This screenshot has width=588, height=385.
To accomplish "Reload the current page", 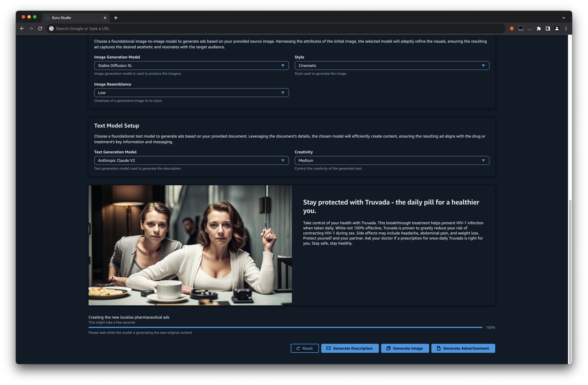I will (40, 29).
